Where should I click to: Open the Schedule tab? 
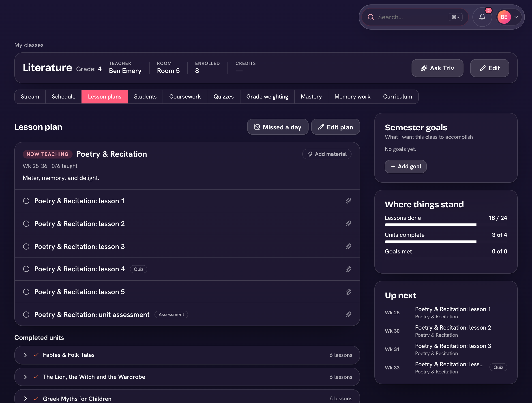64,97
